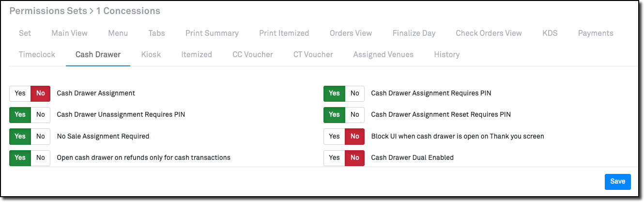The width and height of the screenshot is (644, 202).
Task: Enable Cash Drawer Dual with Yes
Action: click(x=334, y=157)
